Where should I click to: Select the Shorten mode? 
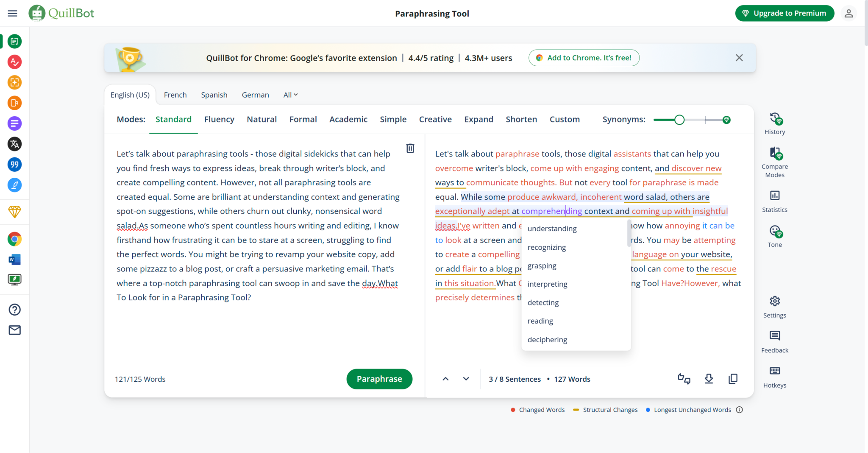521,120
